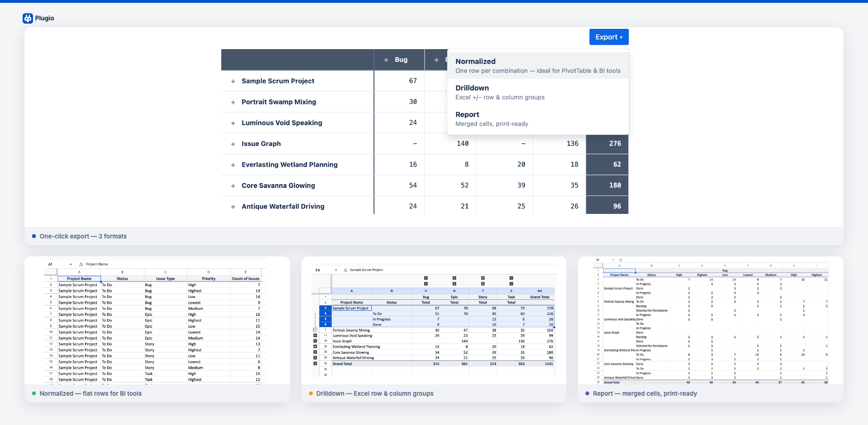Click the Issue Graph grand total 276 cell
Image resolution: width=868 pixels, height=425 pixels.
coord(607,144)
